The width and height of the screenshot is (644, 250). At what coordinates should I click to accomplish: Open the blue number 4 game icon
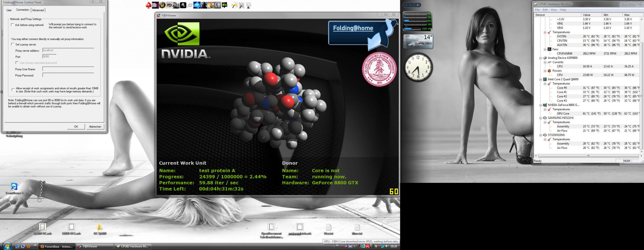pos(197,5)
